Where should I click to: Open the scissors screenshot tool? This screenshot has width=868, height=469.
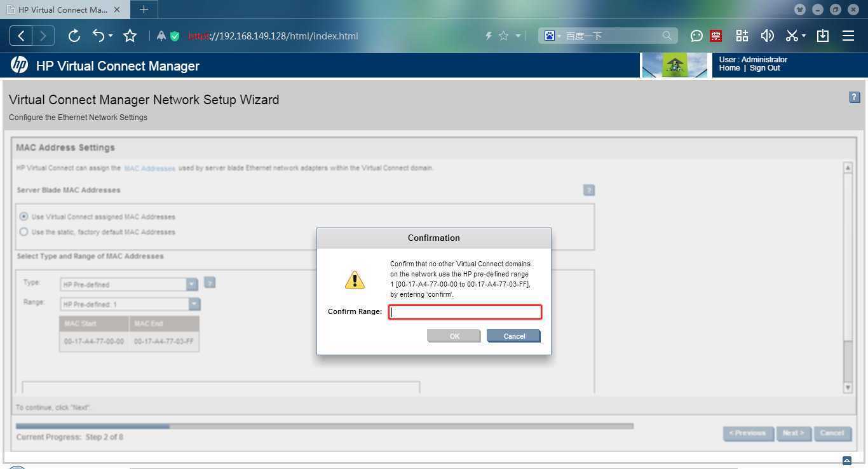pyautogui.click(x=792, y=36)
